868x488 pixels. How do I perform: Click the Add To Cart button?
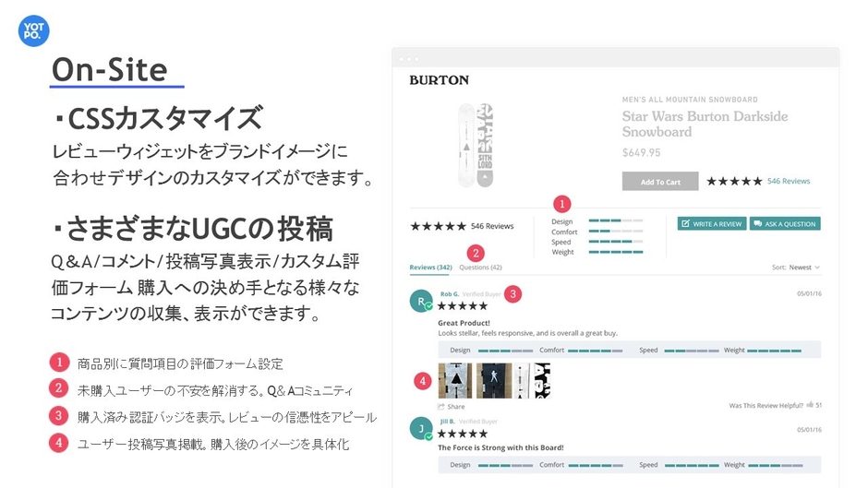tap(660, 182)
